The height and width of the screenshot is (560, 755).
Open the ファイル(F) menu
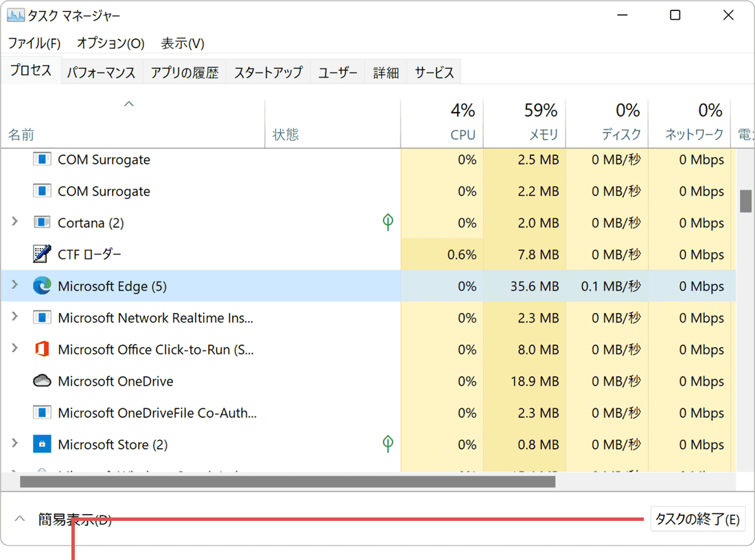[34, 43]
